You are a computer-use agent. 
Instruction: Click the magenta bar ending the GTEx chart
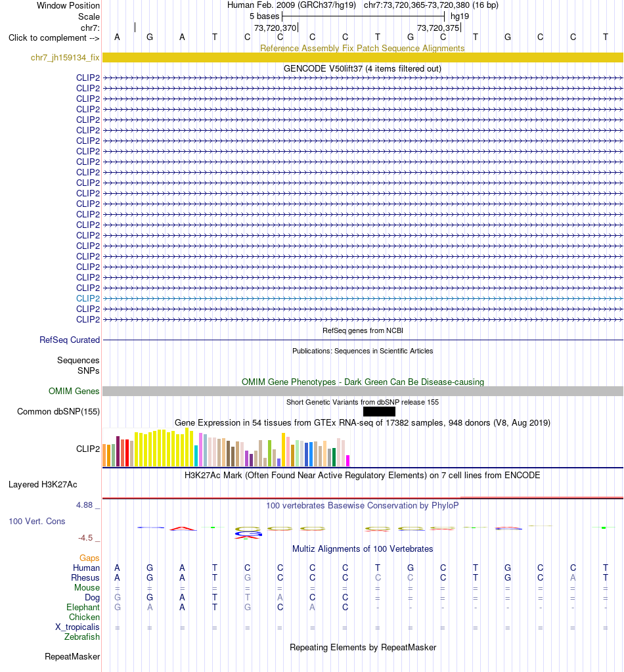point(348,460)
